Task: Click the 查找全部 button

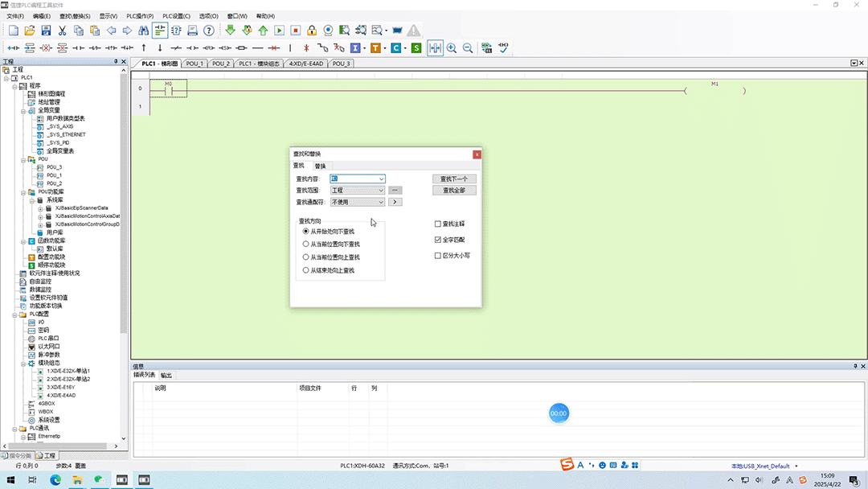Action: [x=454, y=191]
